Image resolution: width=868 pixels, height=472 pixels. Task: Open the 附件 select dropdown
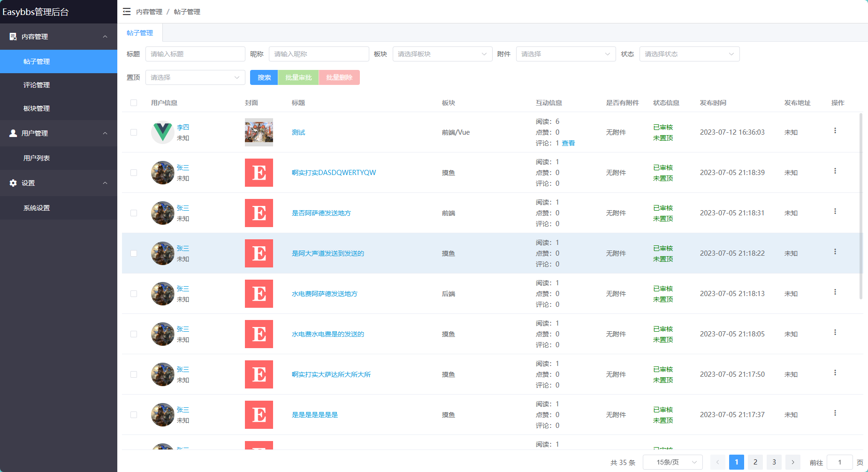[566, 54]
